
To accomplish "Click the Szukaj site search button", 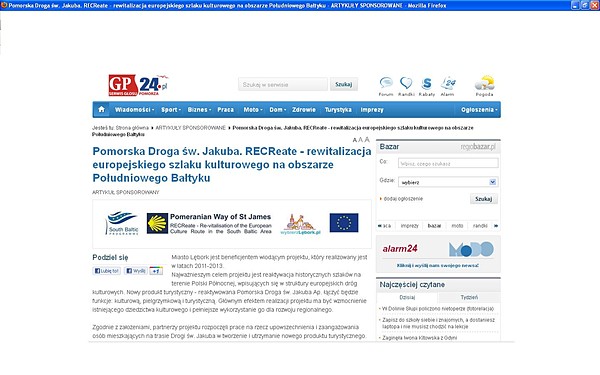I will (344, 84).
